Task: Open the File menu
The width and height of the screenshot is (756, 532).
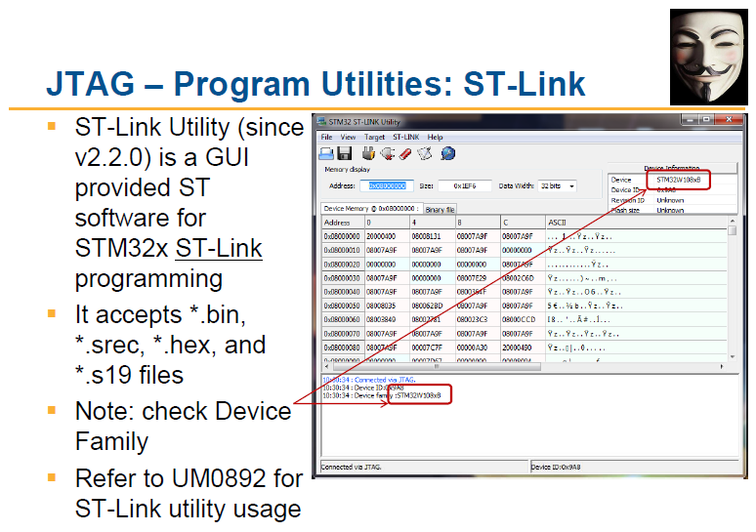Action: tap(326, 137)
